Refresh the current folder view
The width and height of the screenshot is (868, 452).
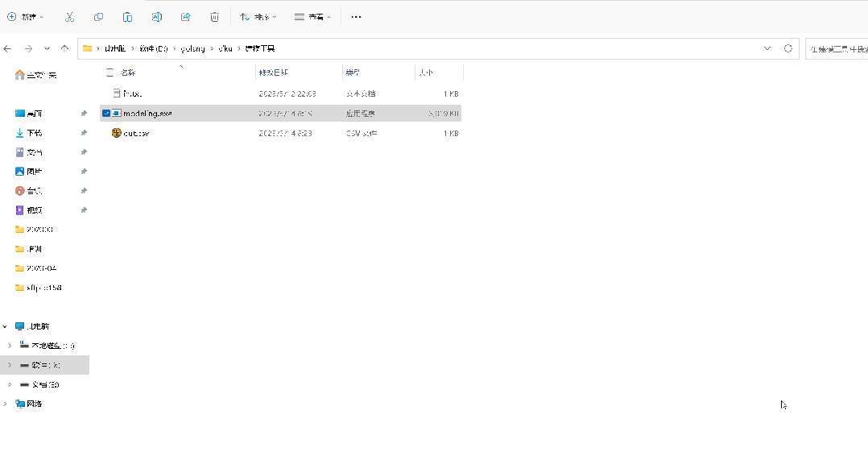(x=788, y=48)
